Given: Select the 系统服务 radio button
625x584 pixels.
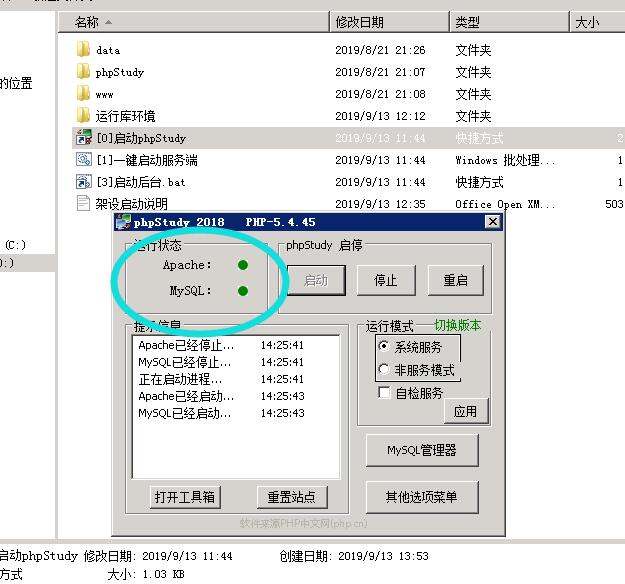Looking at the screenshot, I should click(x=385, y=347).
